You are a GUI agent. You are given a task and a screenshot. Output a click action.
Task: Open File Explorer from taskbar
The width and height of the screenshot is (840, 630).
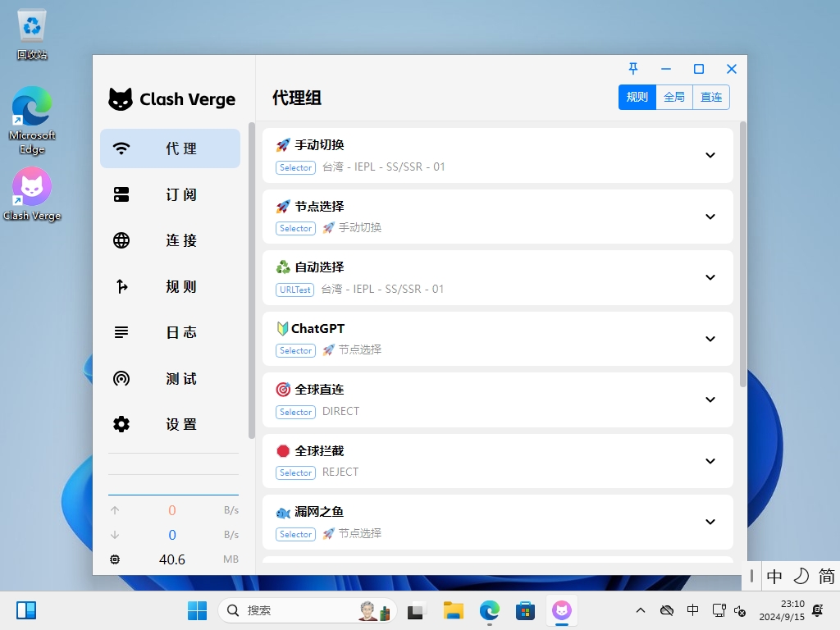(454, 610)
